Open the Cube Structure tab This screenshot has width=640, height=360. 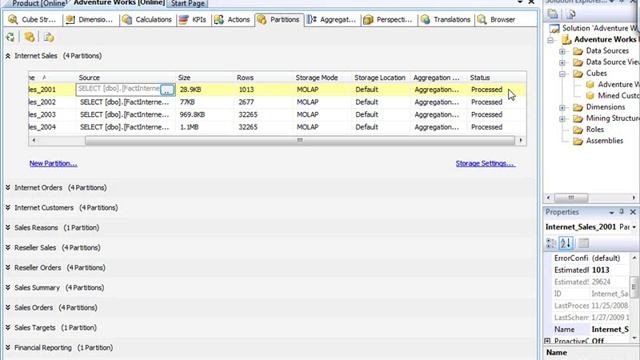(x=32, y=20)
